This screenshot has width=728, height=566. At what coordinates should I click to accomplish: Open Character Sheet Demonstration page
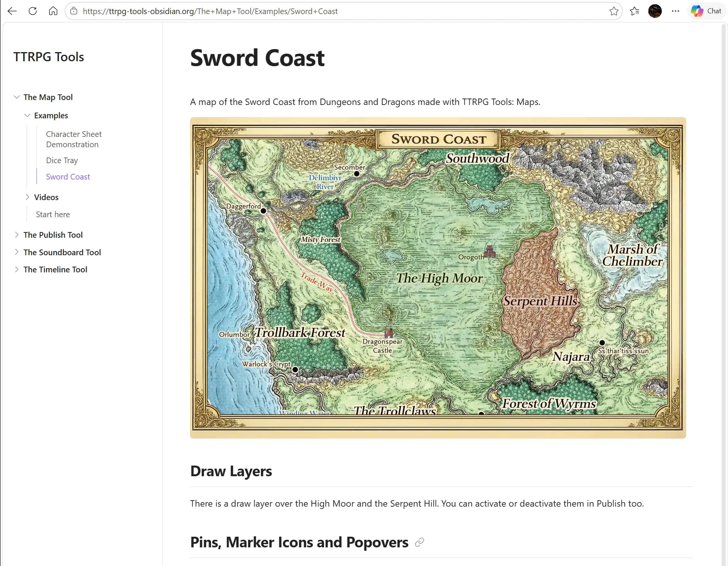coord(74,139)
